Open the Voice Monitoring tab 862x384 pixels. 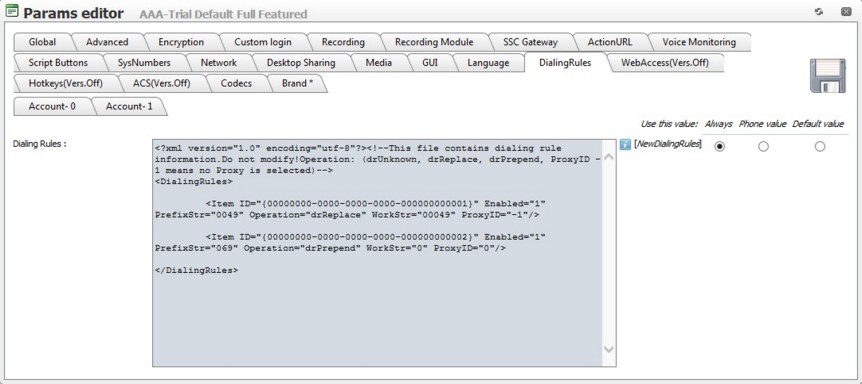click(x=699, y=42)
